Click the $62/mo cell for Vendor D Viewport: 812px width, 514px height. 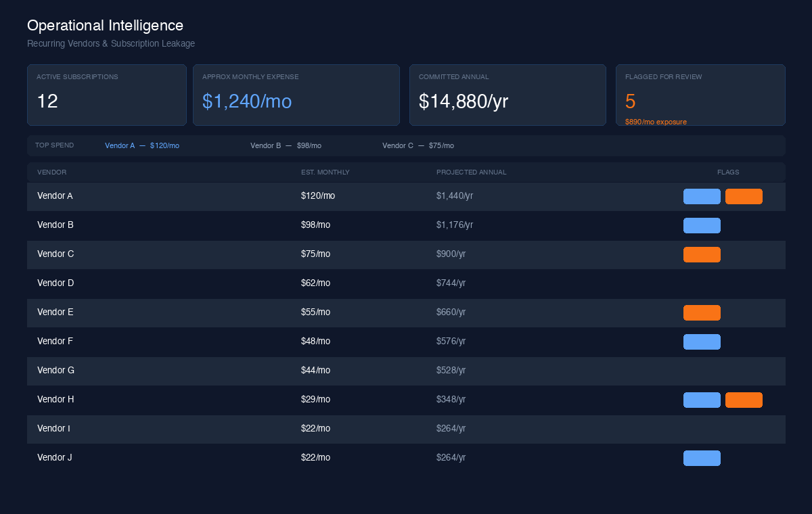316,283
